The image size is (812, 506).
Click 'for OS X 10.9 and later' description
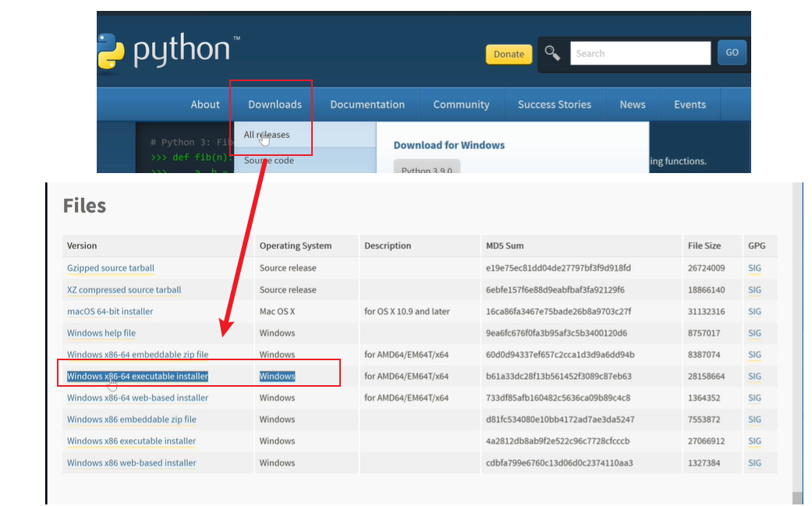(x=407, y=311)
